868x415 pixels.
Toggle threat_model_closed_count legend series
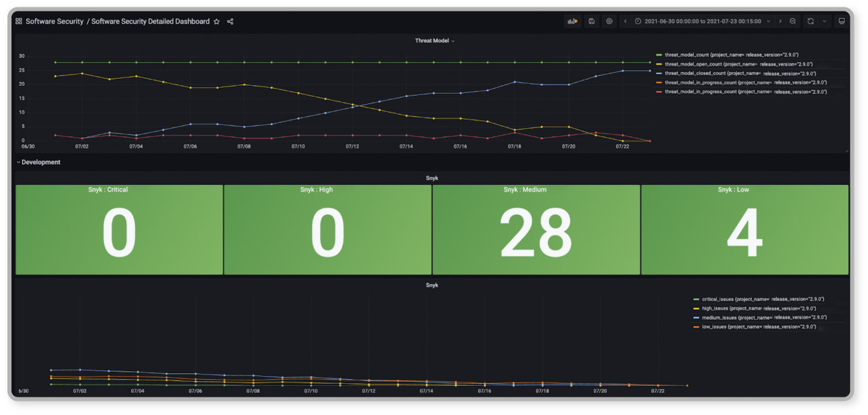coord(740,74)
